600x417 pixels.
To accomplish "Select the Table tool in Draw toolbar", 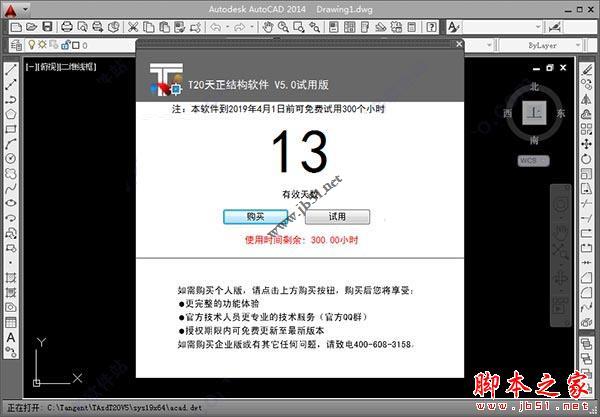I will tap(11, 323).
